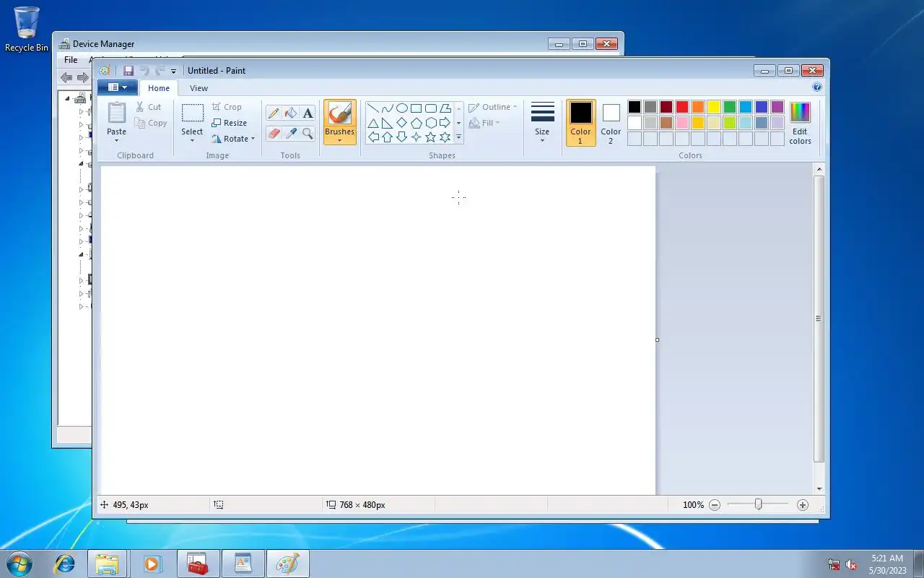The width and height of the screenshot is (924, 578).
Task: Click the vertical scrollbar down arrow
Action: (819, 489)
